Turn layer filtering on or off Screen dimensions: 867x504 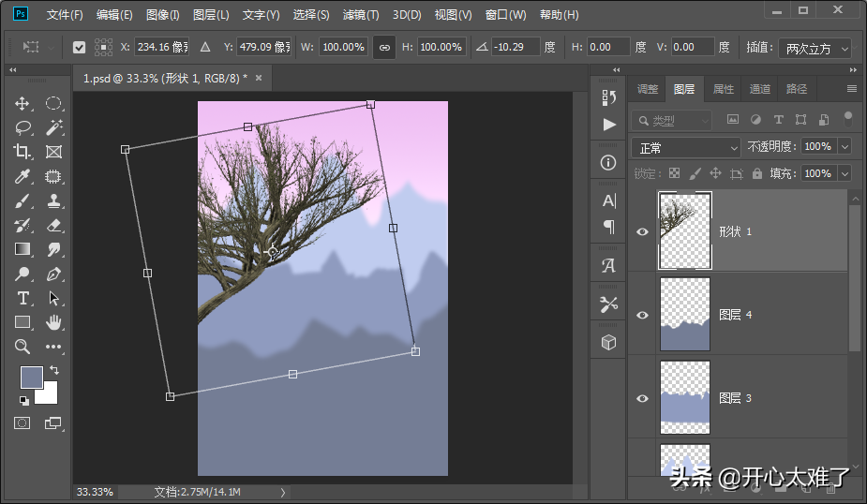tap(847, 119)
